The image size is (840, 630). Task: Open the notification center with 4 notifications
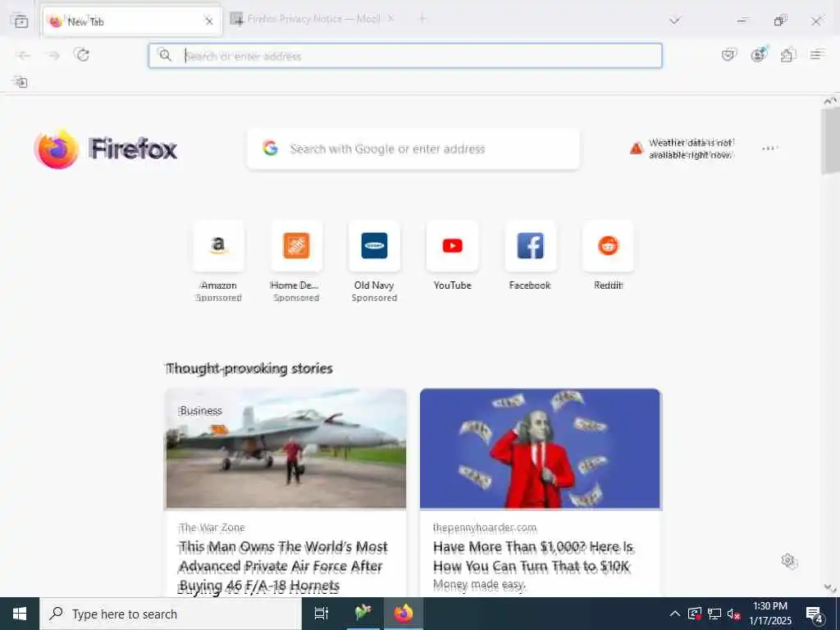[815, 614]
